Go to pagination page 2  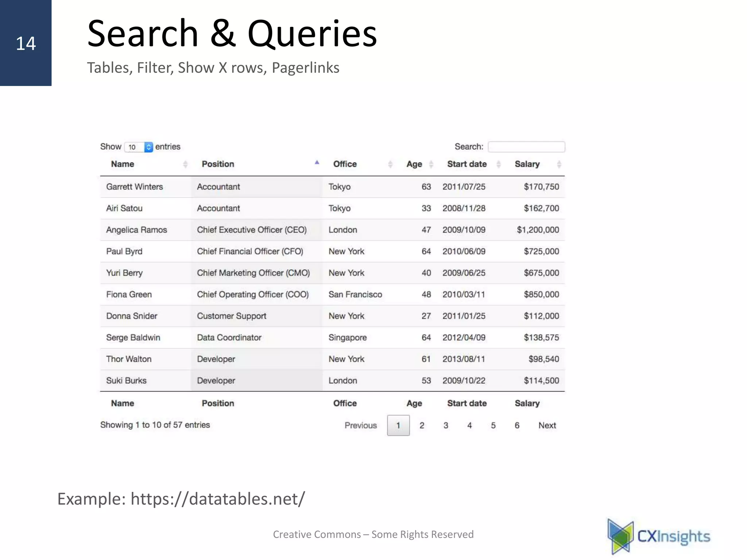pyautogui.click(x=422, y=425)
